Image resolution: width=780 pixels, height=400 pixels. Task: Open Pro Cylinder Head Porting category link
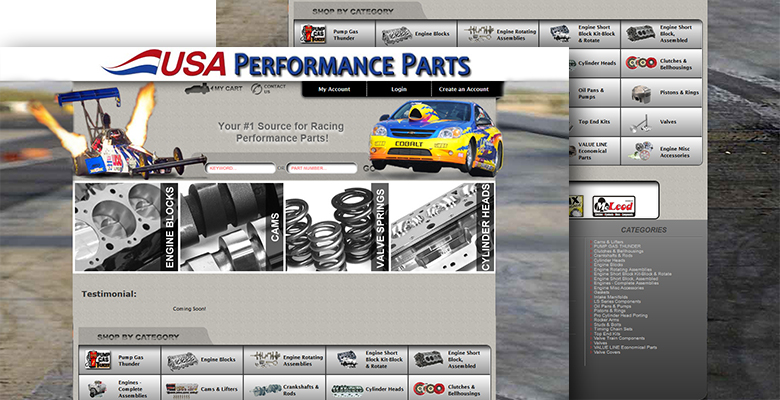(x=620, y=315)
